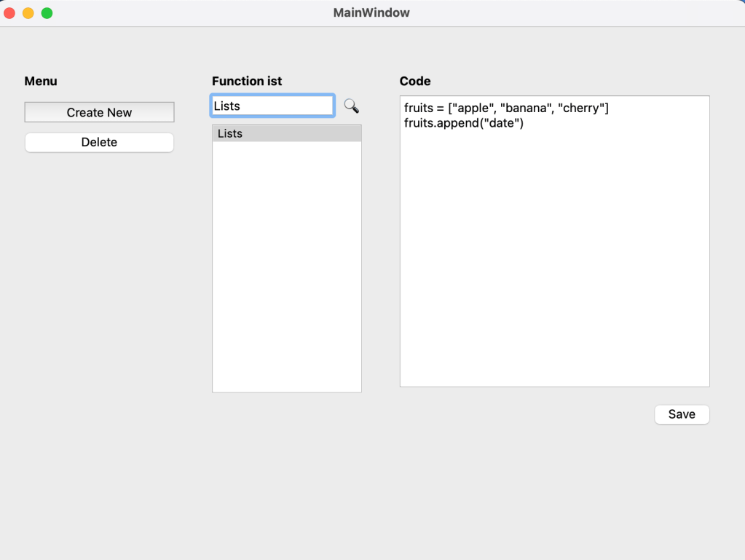Click the "Menu" heading label

click(41, 82)
